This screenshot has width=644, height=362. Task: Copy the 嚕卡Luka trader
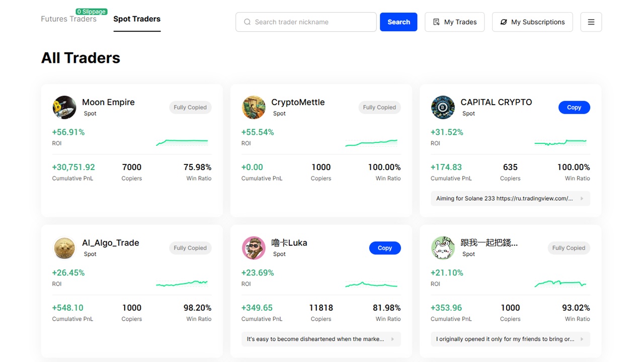point(385,248)
